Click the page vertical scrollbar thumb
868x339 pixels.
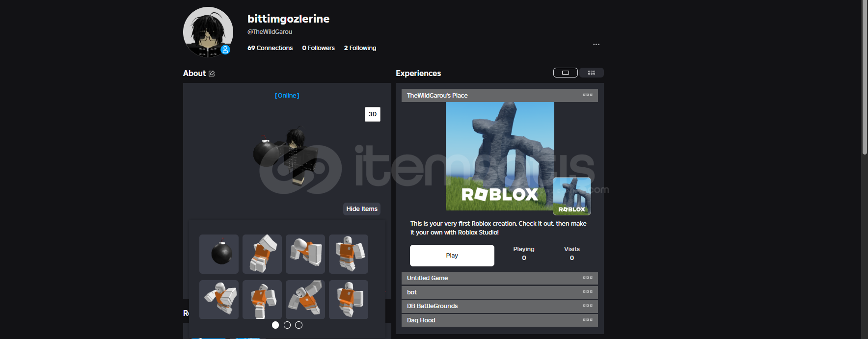pyautogui.click(x=865, y=78)
